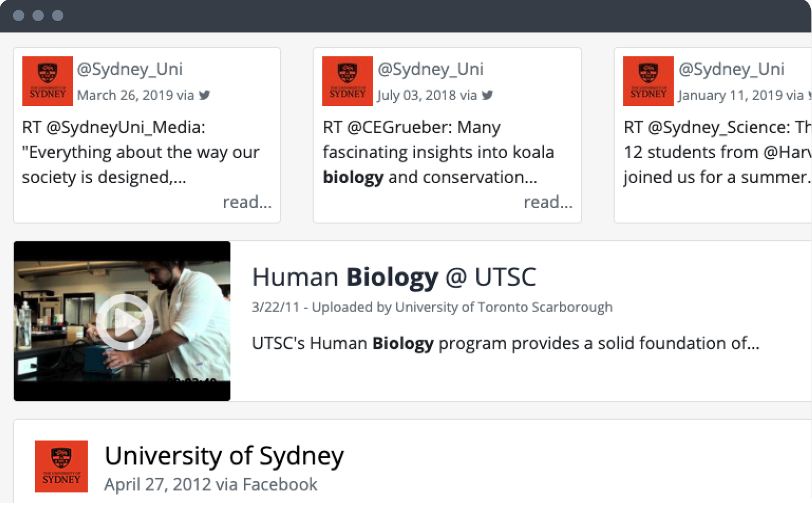The height and width of the screenshot is (508, 812).
Task: Click April 27, 2012 via Facebook text
Action: tap(211, 484)
